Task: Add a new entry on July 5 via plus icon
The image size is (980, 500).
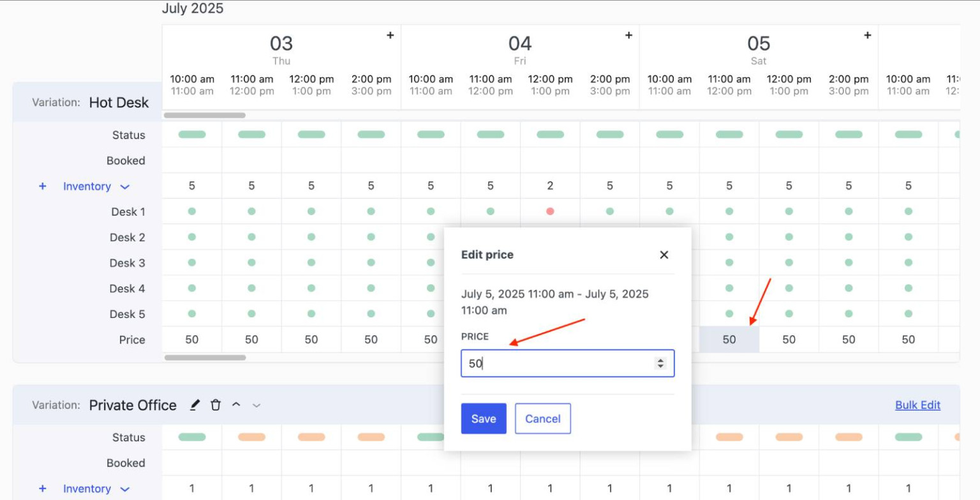Action: 867,35
